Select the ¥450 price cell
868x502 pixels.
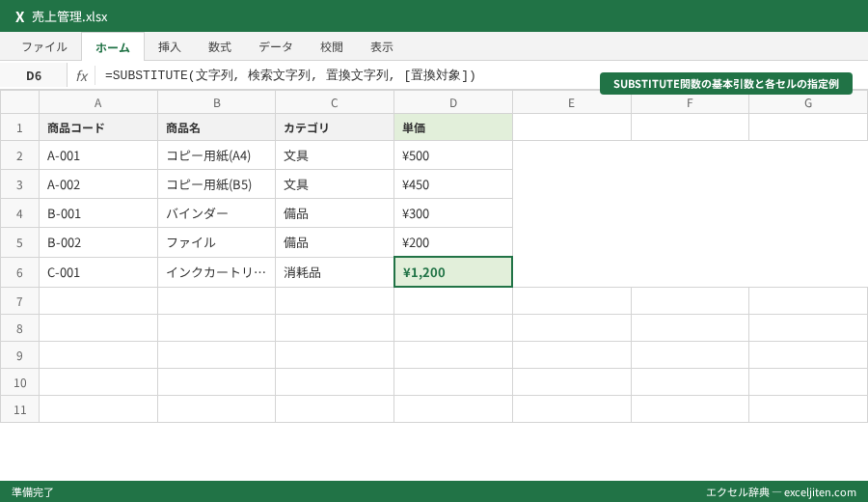point(453,184)
